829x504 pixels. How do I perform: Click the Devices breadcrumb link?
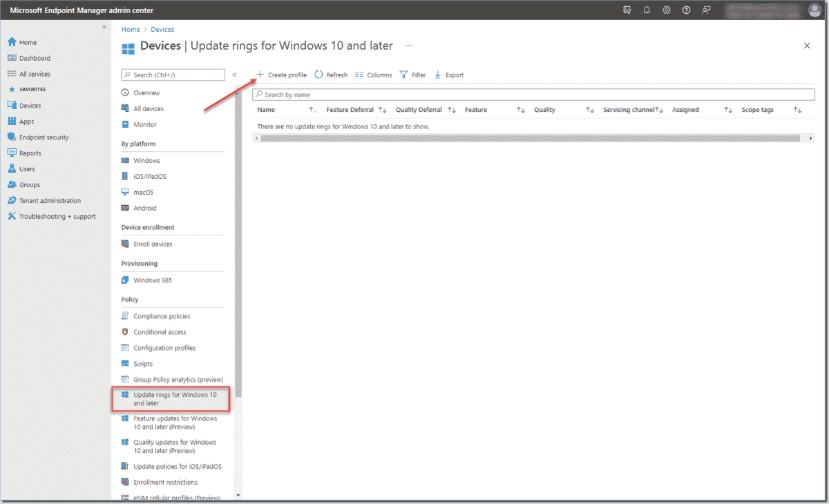coord(162,30)
